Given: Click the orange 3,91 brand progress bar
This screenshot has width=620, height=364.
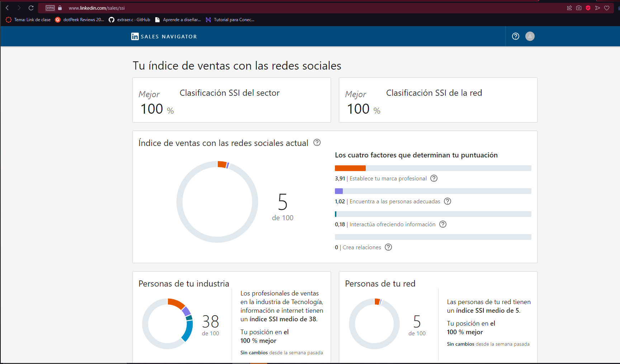Looking at the screenshot, I should [x=433, y=168].
